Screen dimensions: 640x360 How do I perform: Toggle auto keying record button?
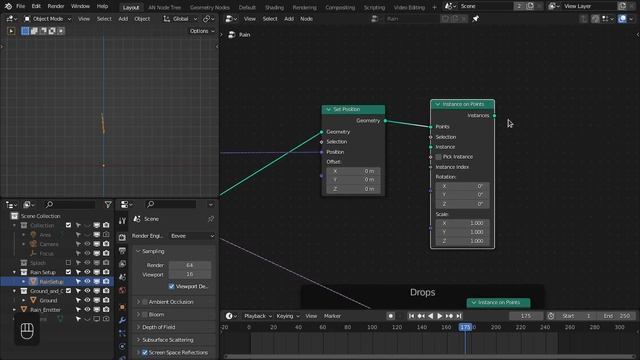(x=391, y=316)
